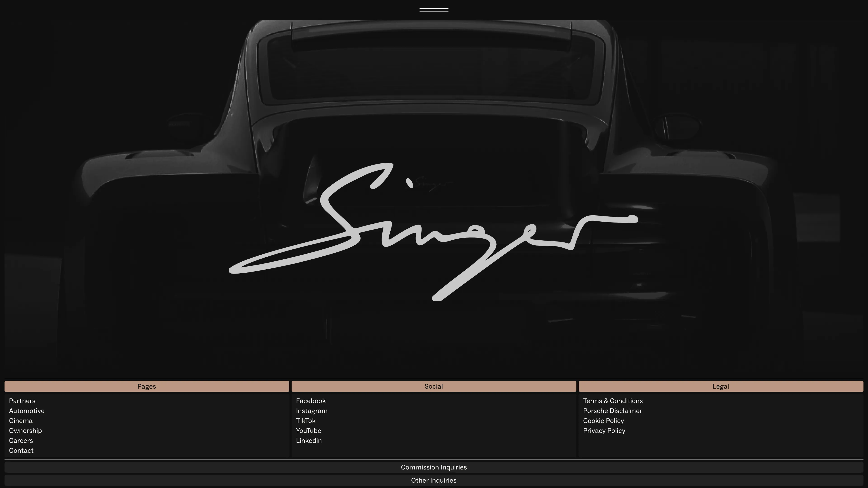
Task: Go to the Automotive page
Action: 27,411
